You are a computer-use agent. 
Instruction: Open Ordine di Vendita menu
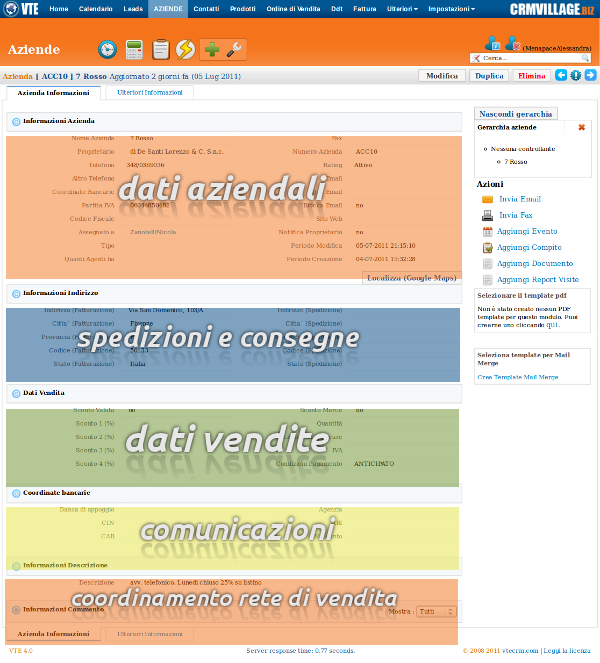(293, 8)
